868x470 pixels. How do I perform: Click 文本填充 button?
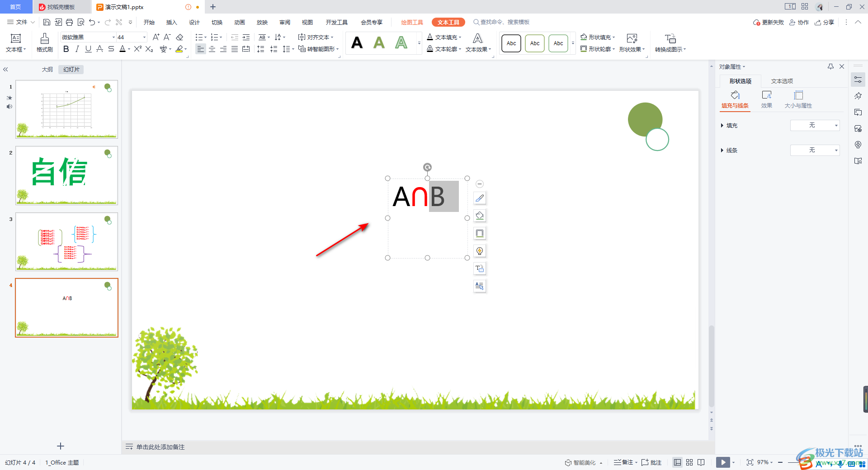(444, 37)
